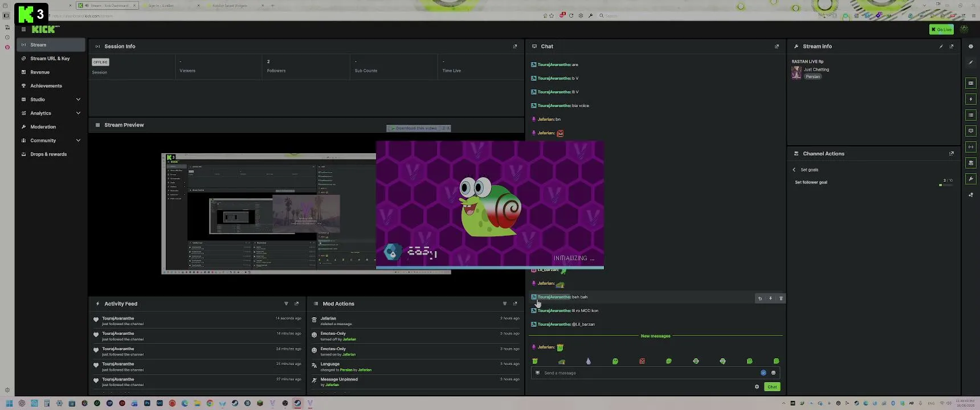Screen dimensions: 980x410
Task: Click the OFFLINE session badge
Action: [x=100, y=62]
